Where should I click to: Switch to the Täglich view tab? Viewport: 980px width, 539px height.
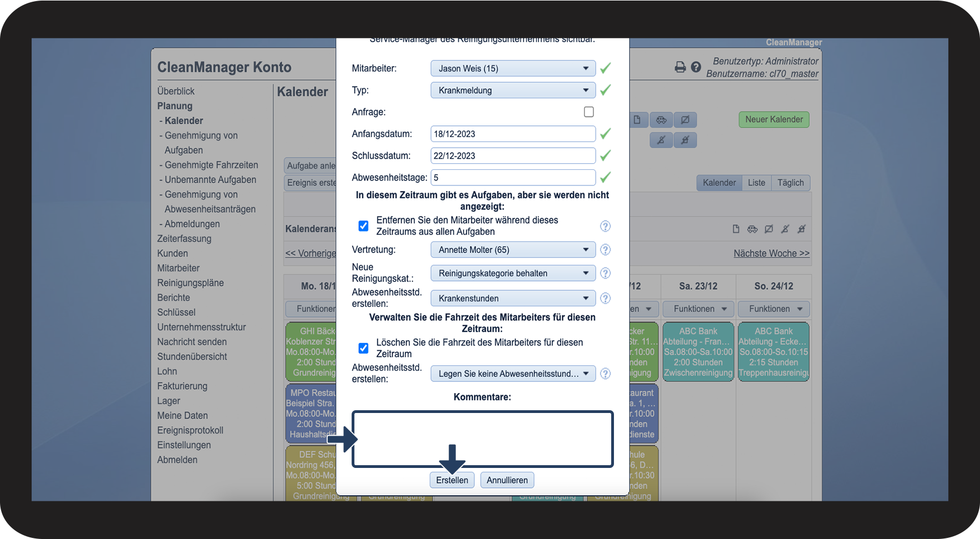[790, 183]
